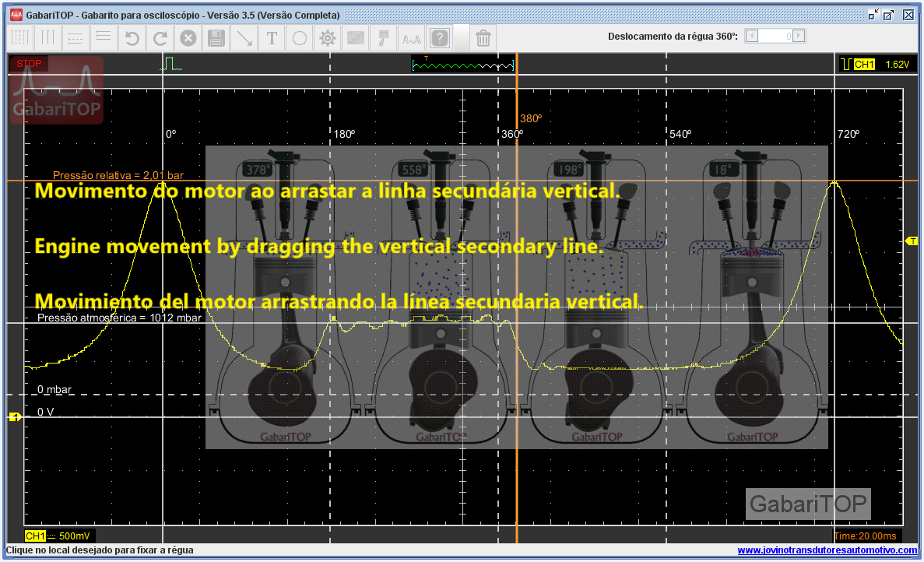This screenshot has width=924, height=562.
Task: Select the paint roller tool
Action: pyautogui.click(x=383, y=38)
